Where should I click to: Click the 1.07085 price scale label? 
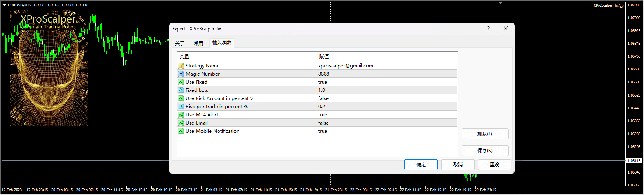coord(634,5)
